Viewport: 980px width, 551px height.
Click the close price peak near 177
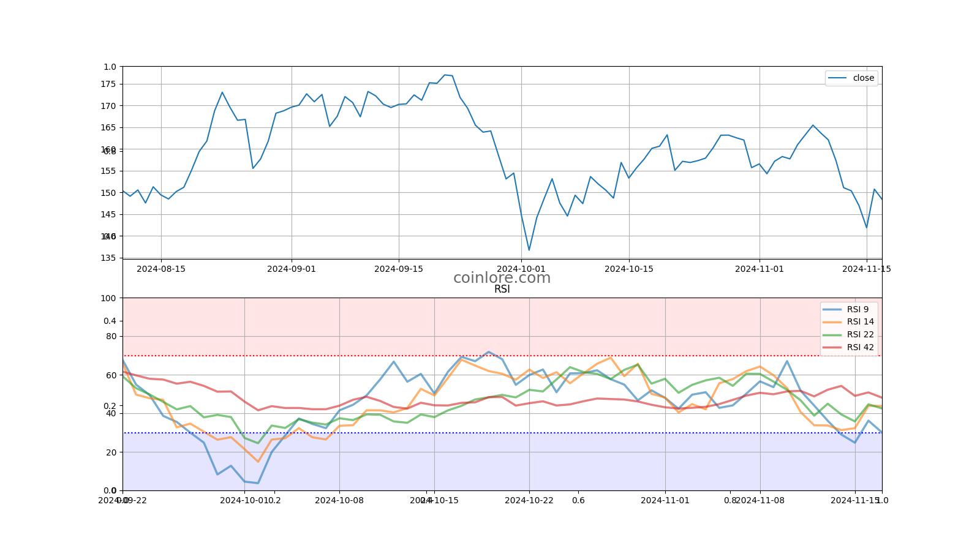[445, 75]
